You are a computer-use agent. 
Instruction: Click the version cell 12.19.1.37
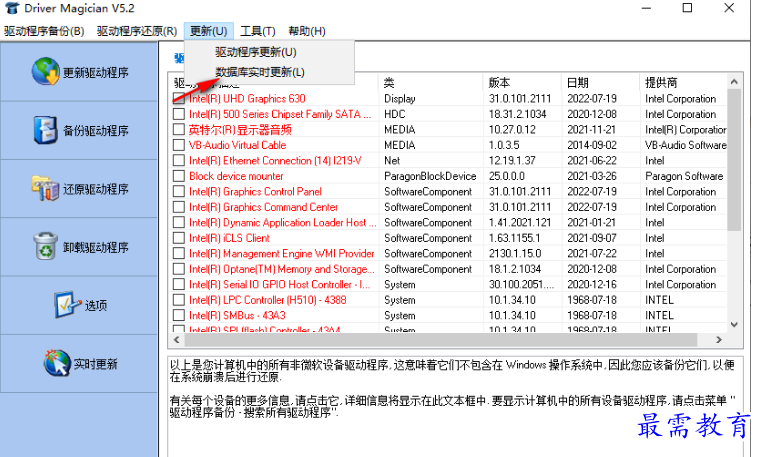click(512, 161)
